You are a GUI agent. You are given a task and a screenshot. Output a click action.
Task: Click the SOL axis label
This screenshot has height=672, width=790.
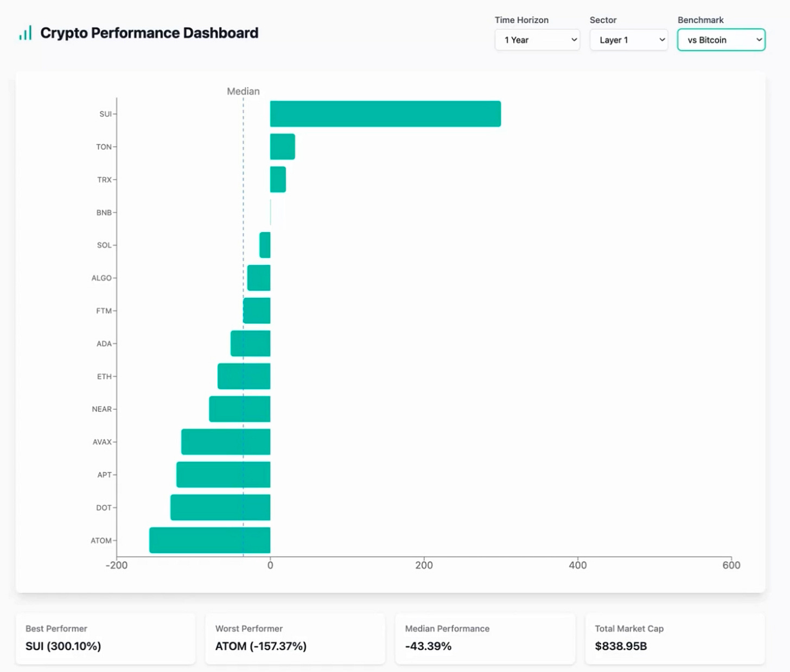[x=104, y=245]
